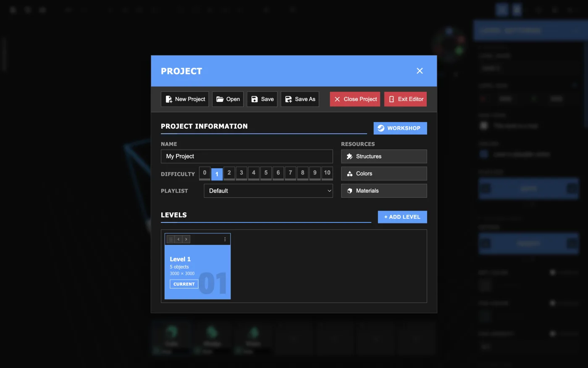Select the highlighted difficulty 1
Screen dimensions: 588x368
tap(217, 174)
